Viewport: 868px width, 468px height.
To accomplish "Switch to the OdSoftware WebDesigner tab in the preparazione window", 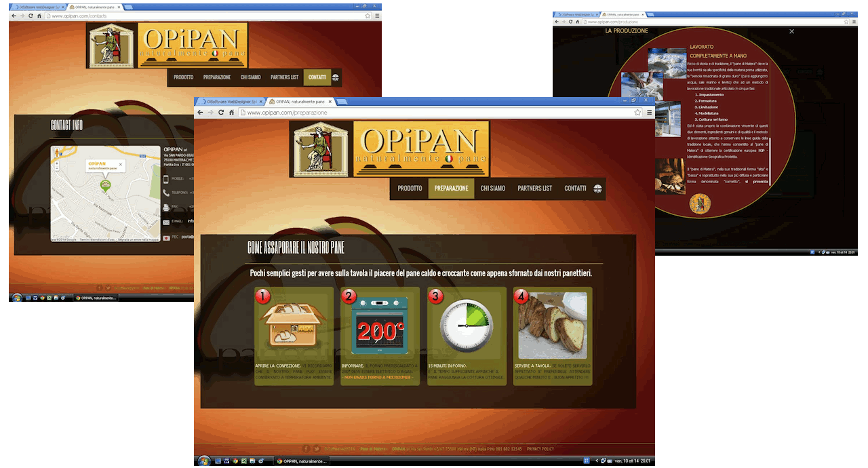I will click(x=231, y=102).
